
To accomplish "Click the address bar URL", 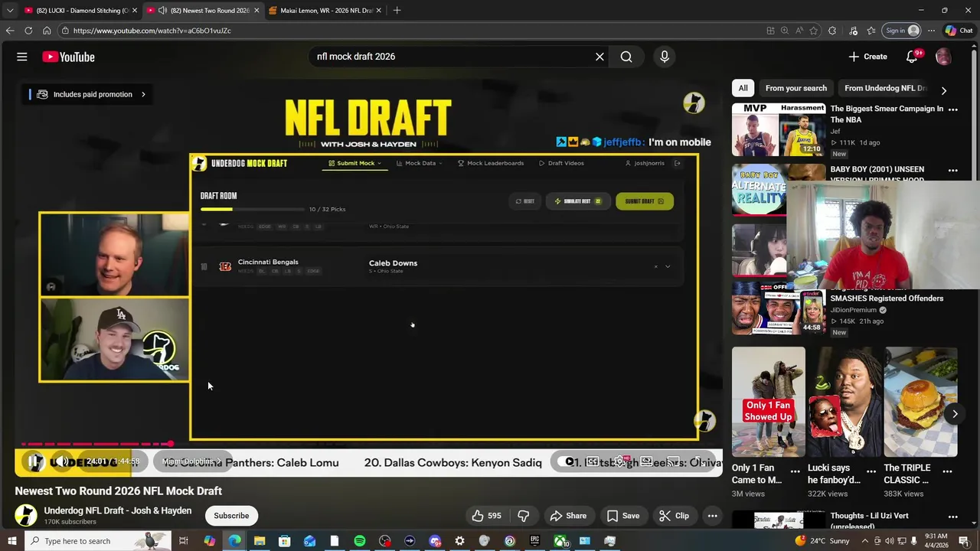I will point(152,31).
